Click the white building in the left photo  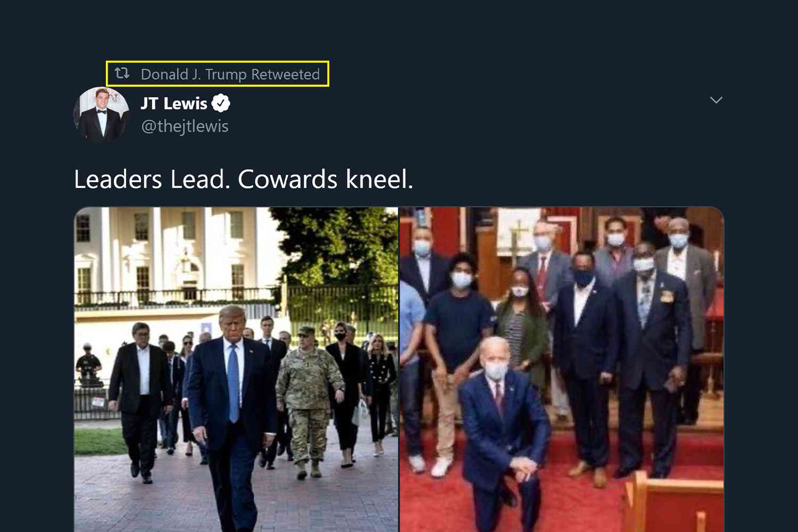tap(176, 255)
